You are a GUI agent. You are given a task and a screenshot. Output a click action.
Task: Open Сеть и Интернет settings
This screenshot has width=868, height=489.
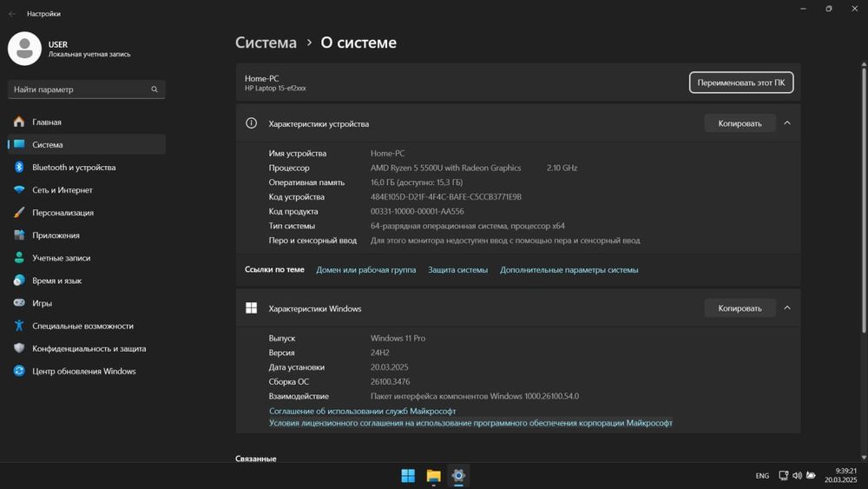tap(86, 190)
